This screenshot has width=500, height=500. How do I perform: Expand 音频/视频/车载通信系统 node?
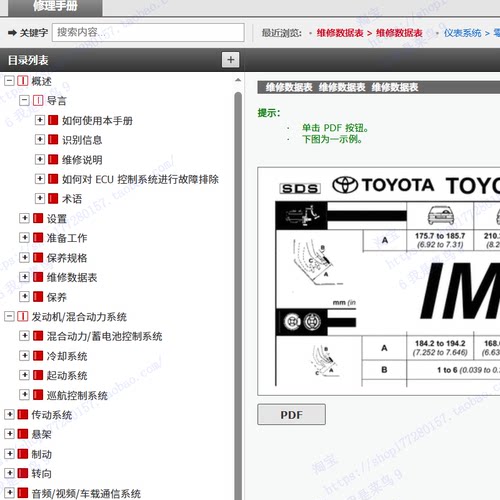[x=9, y=493]
